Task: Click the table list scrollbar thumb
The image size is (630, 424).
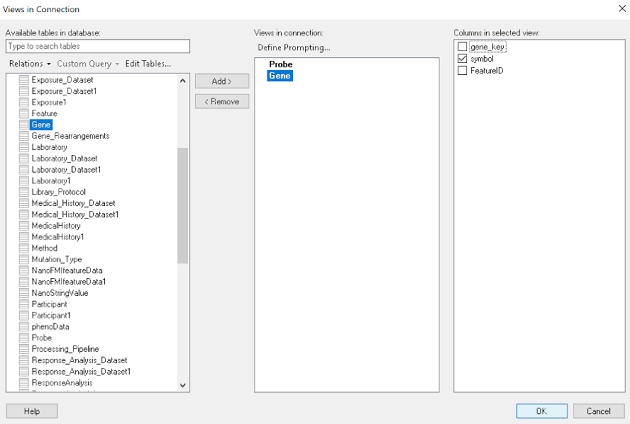Action: 182,205
